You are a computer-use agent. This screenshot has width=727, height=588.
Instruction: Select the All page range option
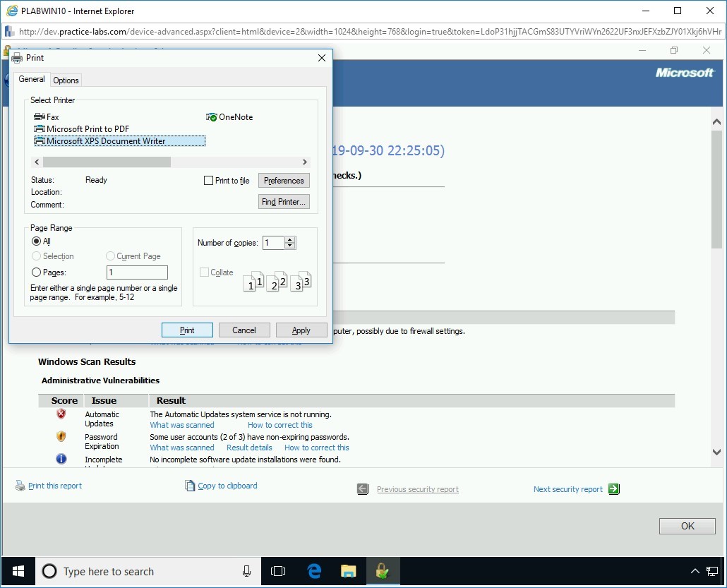(x=36, y=241)
